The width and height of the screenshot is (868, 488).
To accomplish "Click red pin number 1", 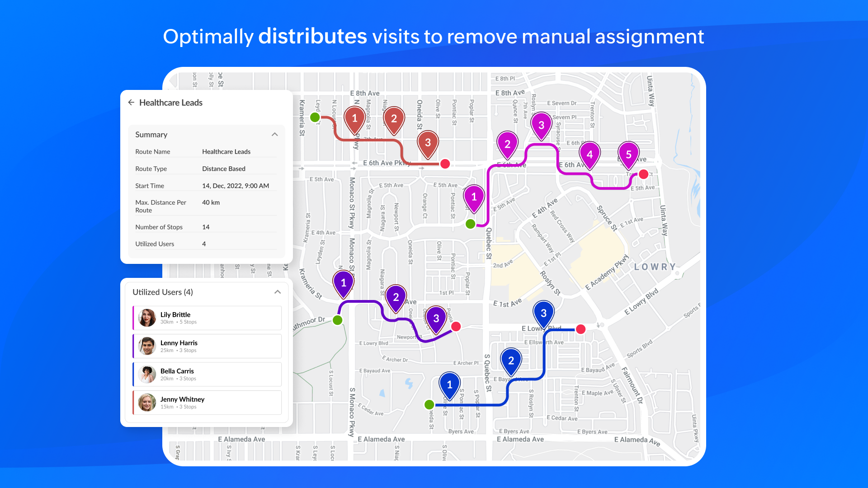I will point(354,118).
